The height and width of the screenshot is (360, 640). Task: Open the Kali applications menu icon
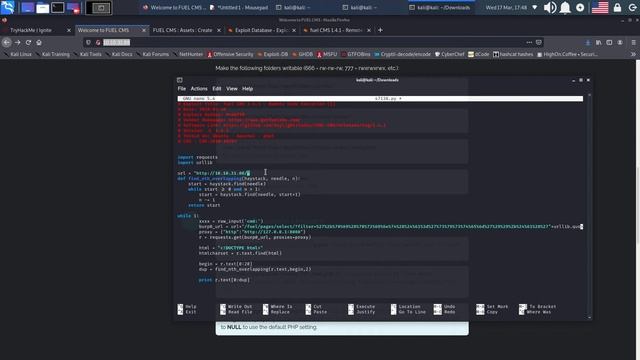(7, 7)
